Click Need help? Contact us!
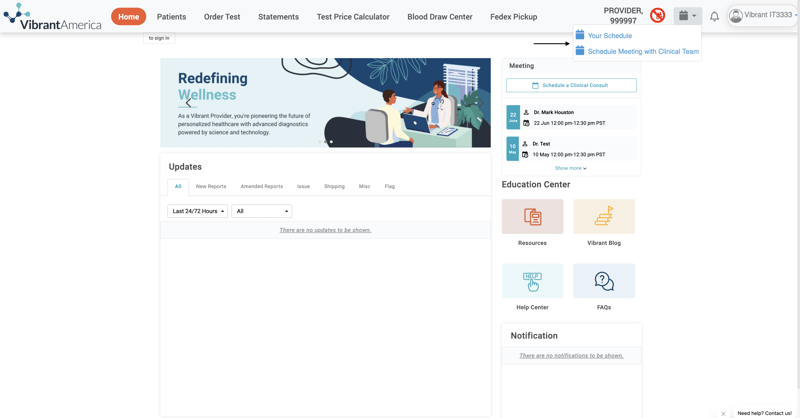Image resolution: width=800 pixels, height=418 pixels. pos(764,413)
